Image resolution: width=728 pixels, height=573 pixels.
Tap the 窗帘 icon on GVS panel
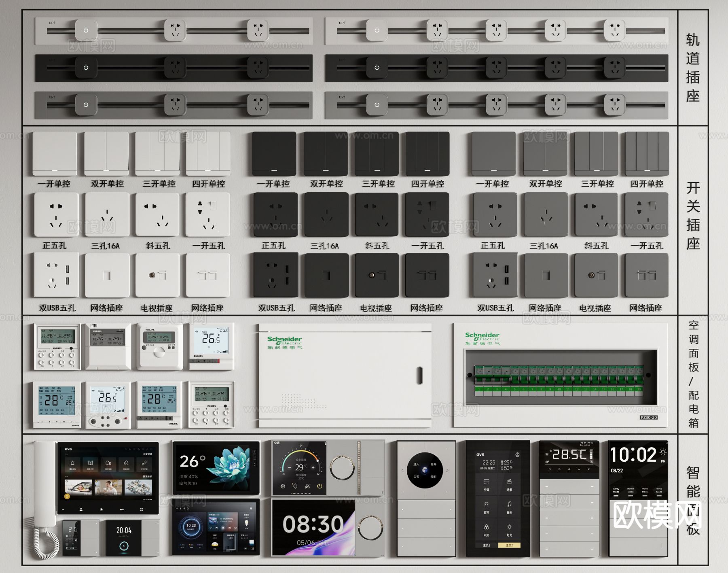pyautogui.click(x=487, y=504)
